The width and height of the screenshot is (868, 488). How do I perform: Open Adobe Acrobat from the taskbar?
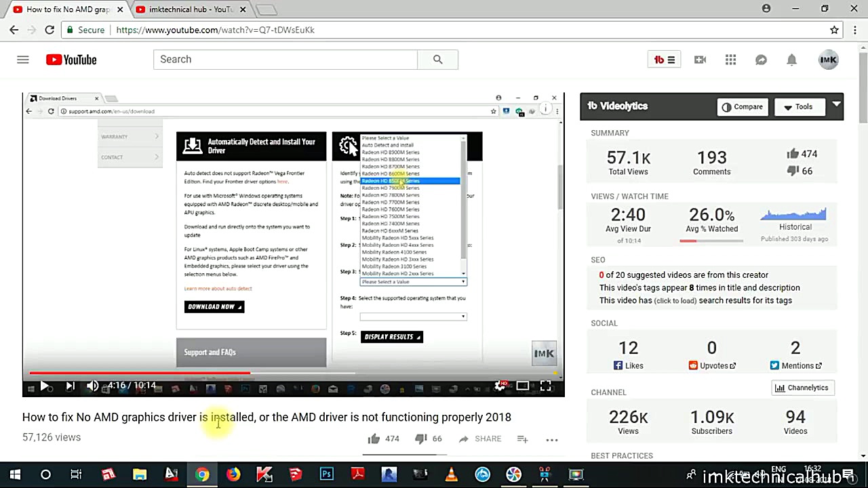[358, 474]
